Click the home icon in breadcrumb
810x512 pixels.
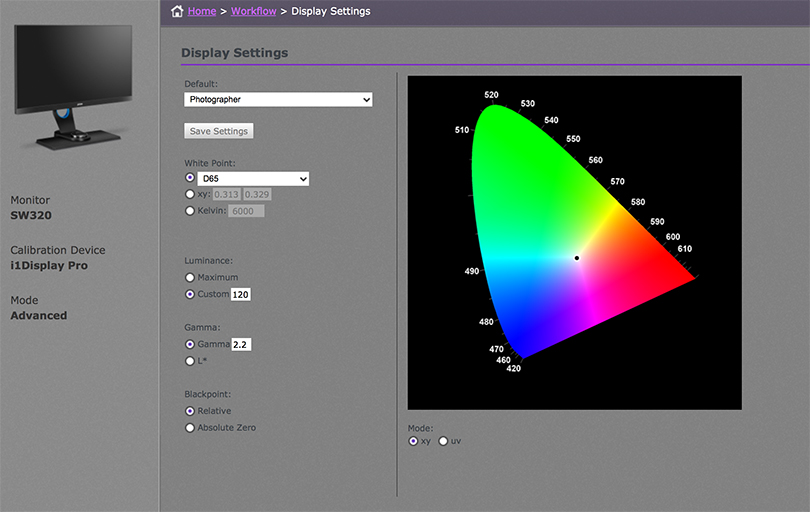tap(177, 12)
